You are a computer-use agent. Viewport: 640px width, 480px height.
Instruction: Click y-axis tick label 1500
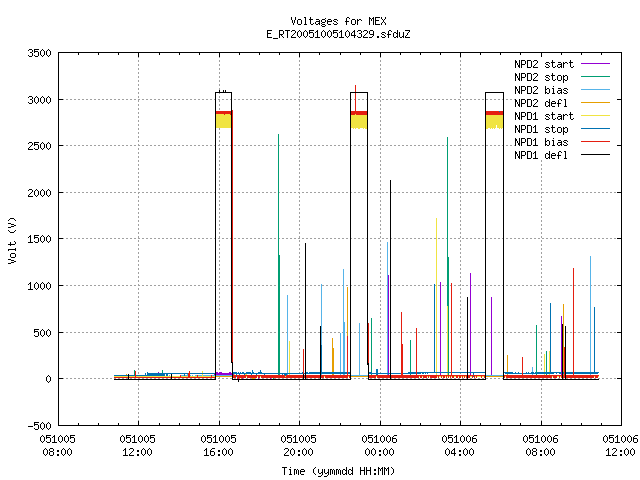pyautogui.click(x=39, y=239)
